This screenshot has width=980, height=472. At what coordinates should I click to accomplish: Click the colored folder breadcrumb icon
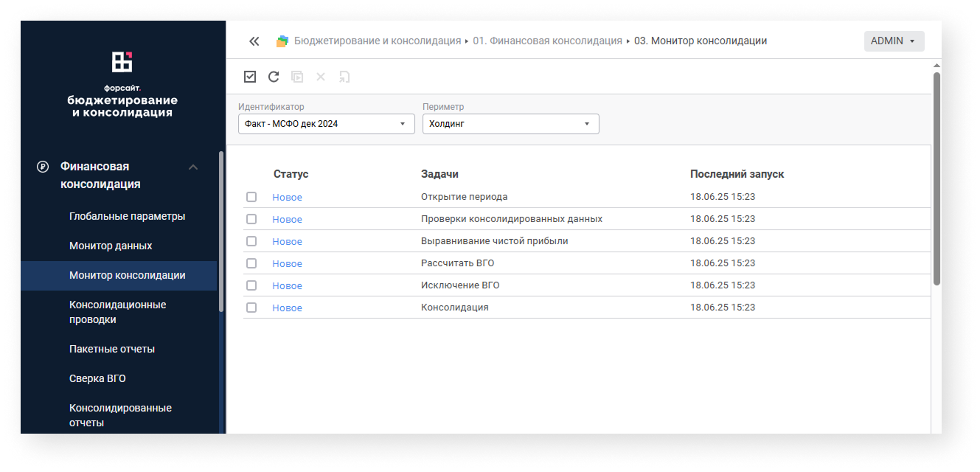[282, 41]
